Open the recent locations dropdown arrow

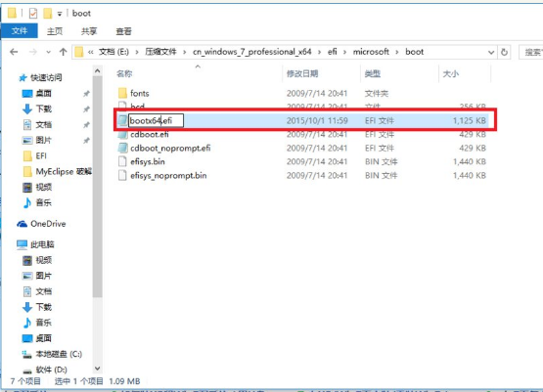48,52
